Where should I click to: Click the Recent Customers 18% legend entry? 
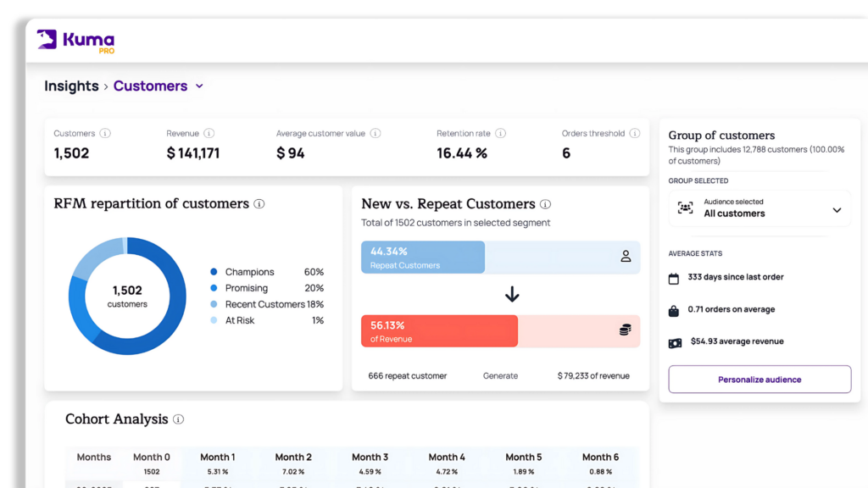coord(267,304)
